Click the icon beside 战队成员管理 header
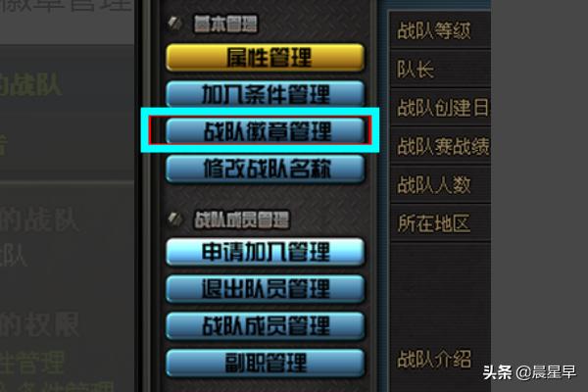The height and width of the screenshot is (392, 588). pos(174,219)
